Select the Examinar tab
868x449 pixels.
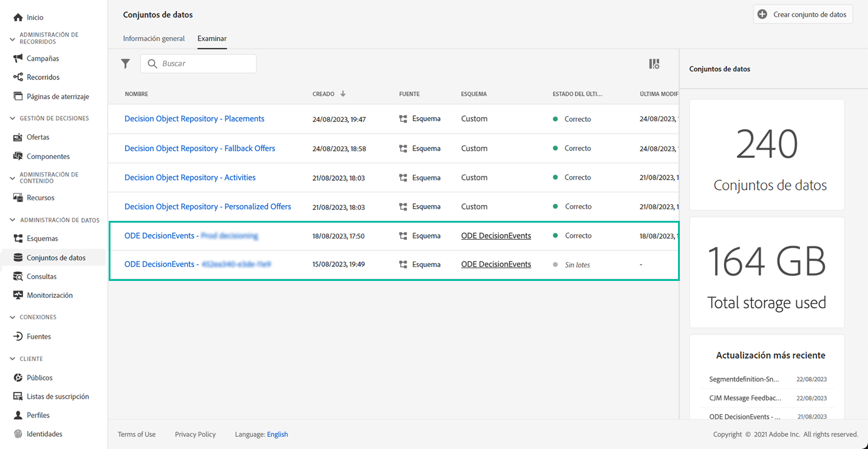[x=212, y=39]
